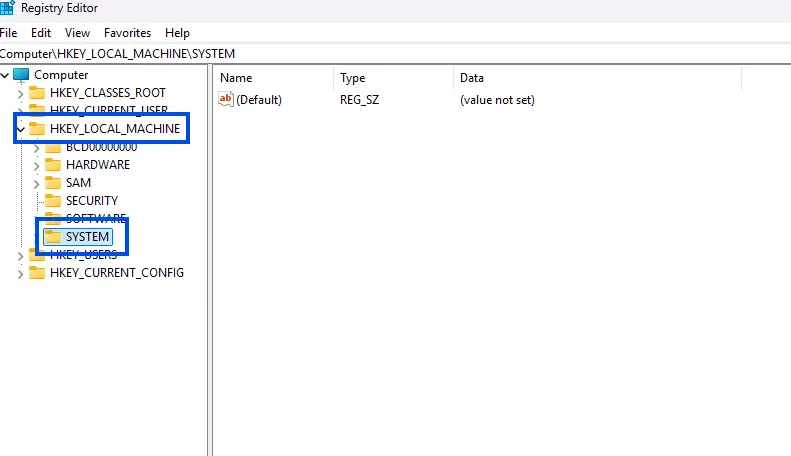Viewport: 791px width, 456px height.
Task: Select the SYSTEM key in tree
Action: [87, 237]
